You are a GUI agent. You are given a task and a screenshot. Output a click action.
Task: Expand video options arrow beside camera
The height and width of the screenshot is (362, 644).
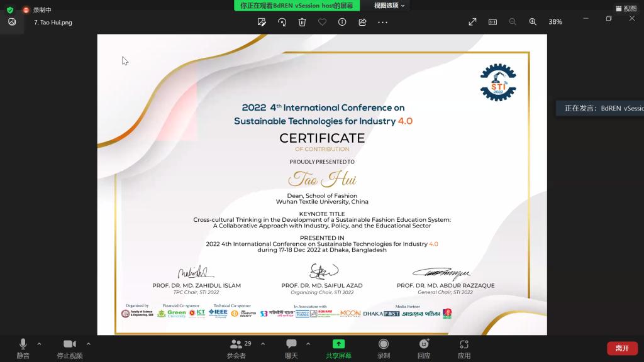click(x=88, y=344)
